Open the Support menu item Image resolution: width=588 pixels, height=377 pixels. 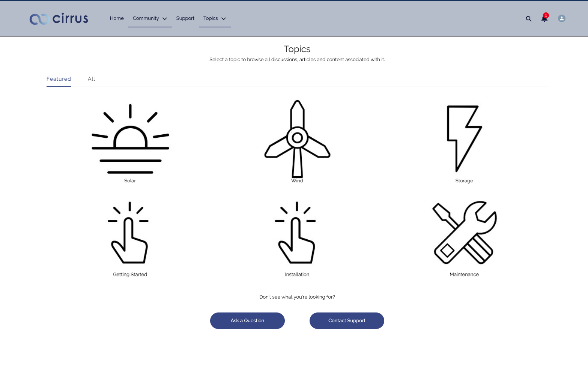pos(185,18)
